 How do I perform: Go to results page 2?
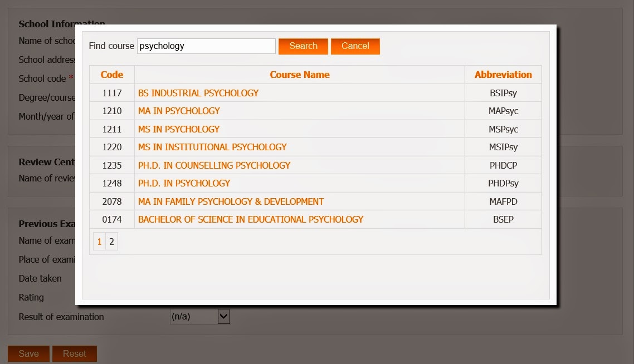click(111, 242)
